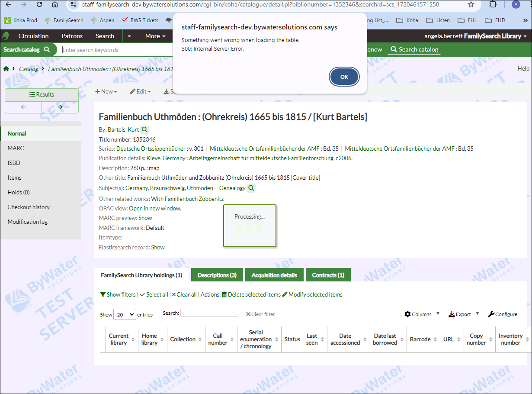
Task: Change the entries-per-page dropdown showing 20
Action: (125, 315)
